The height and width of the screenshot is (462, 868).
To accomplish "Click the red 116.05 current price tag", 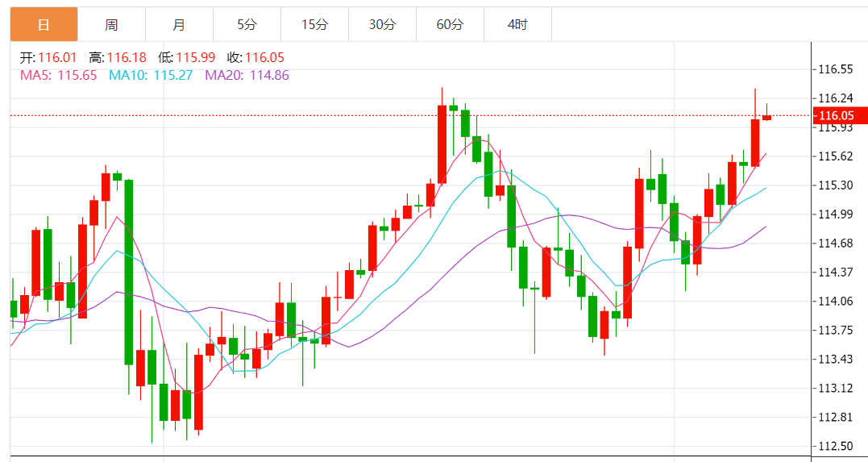I will pyautogui.click(x=840, y=115).
